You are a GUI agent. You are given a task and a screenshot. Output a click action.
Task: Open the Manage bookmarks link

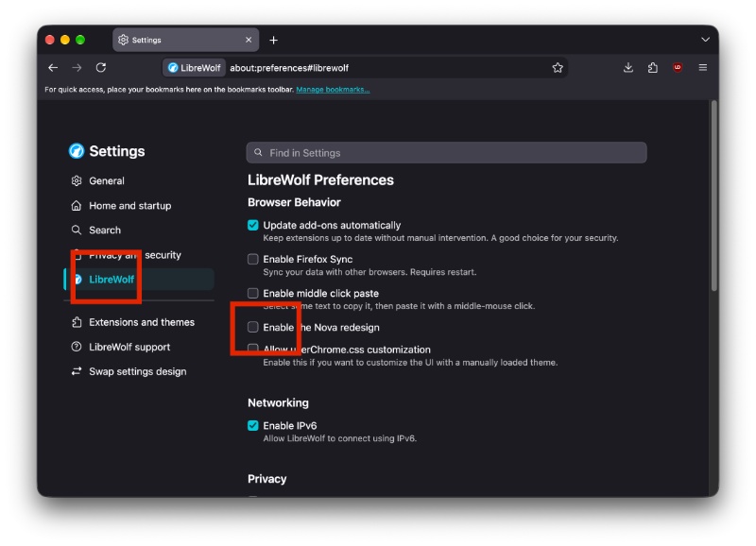(x=333, y=90)
